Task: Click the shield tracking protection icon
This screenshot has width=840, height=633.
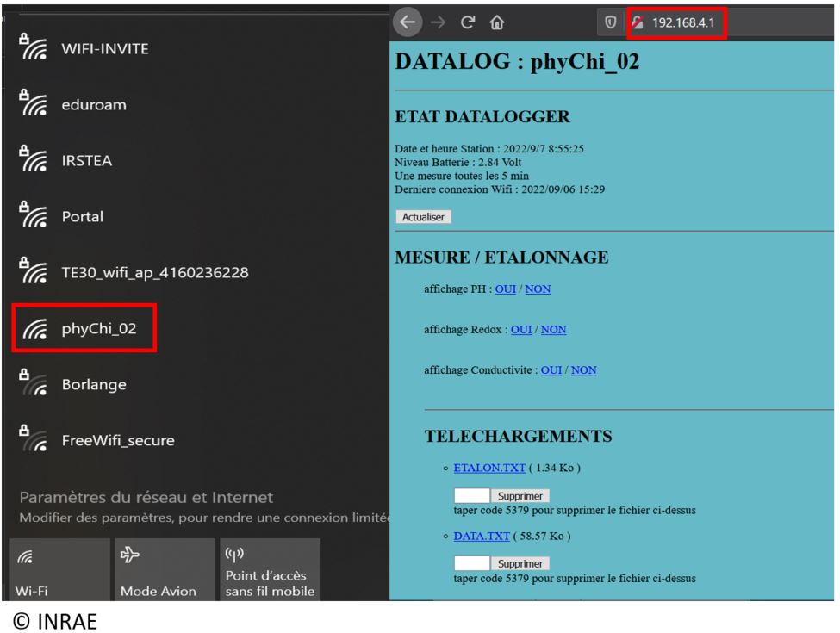Action: pyautogui.click(x=611, y=24)
